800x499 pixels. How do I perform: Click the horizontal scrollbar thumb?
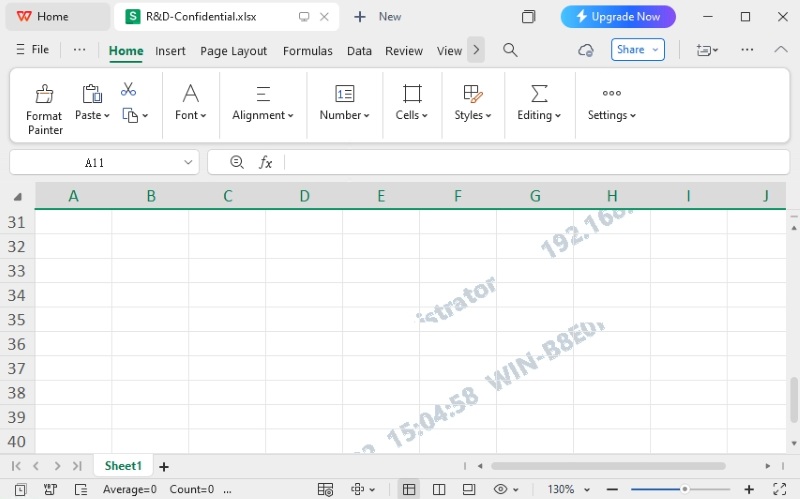click(x=608, y=466)
